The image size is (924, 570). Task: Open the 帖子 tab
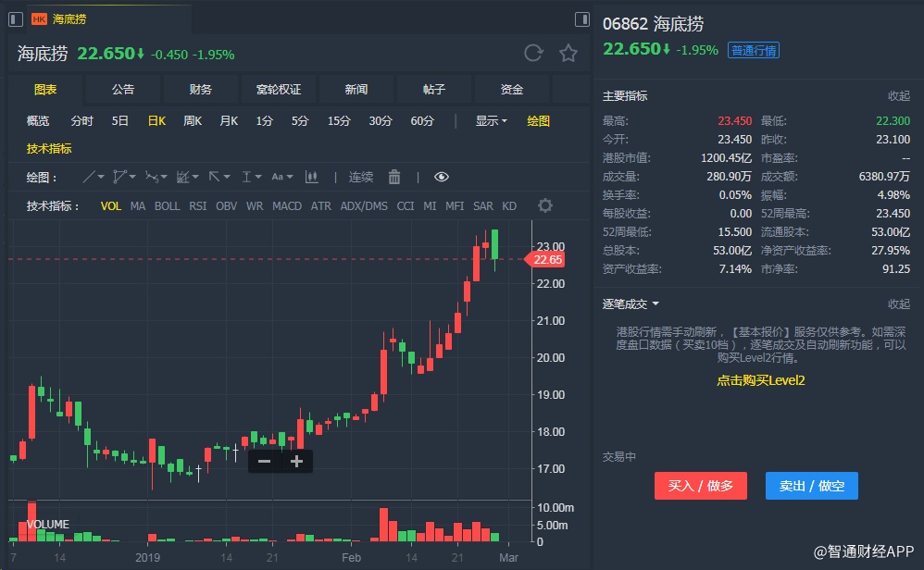click(x=433, y=90)
